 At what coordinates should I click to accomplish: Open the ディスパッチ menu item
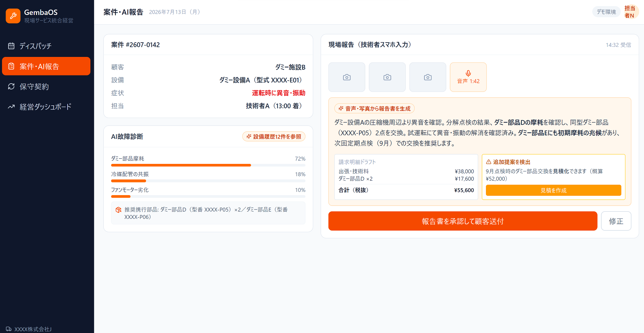[46, 46]
